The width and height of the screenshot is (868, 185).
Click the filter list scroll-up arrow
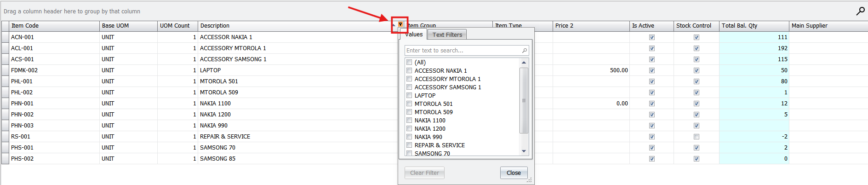tap(524, 63)
